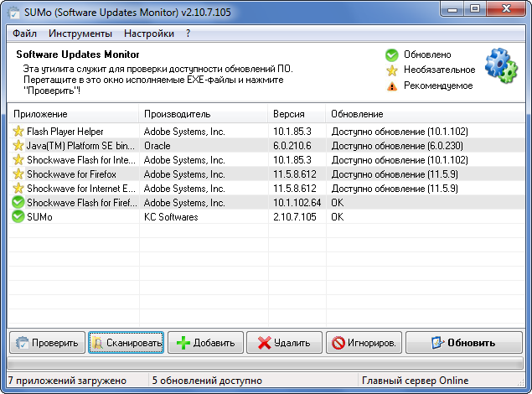The width and height of the screenshot is (532, 394).
Task: Click the Добавить button
Action: (x=205, y=343)
